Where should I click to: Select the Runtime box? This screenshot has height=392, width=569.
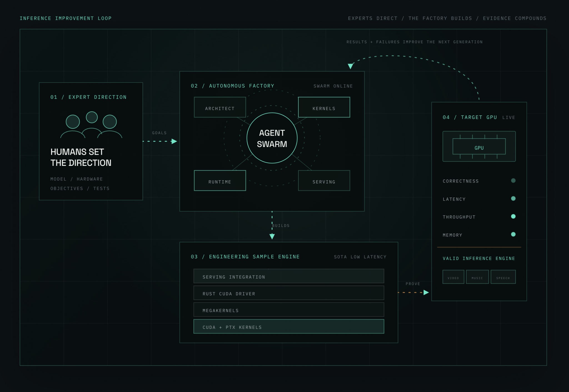pos(220,181)
